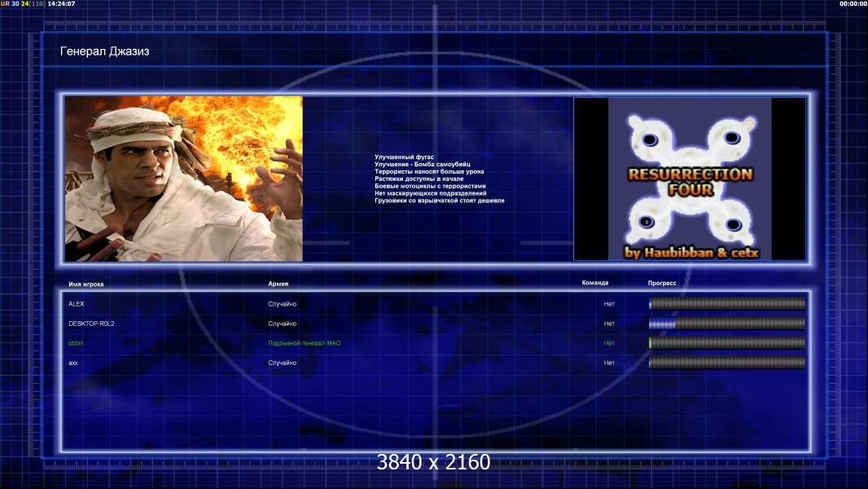Click ALEX's loading progress bar
Viewport: 868px width, 489px height.
point(727,303)
